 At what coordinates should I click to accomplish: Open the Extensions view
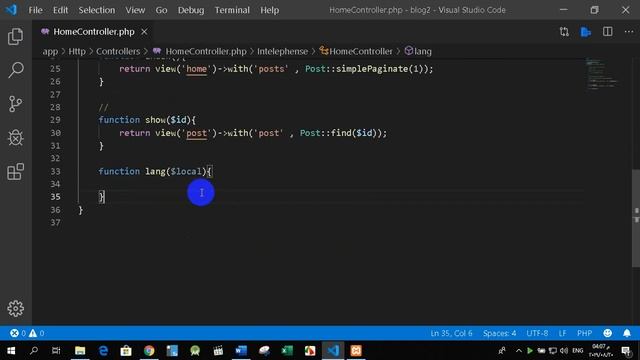tap(16, 171)
